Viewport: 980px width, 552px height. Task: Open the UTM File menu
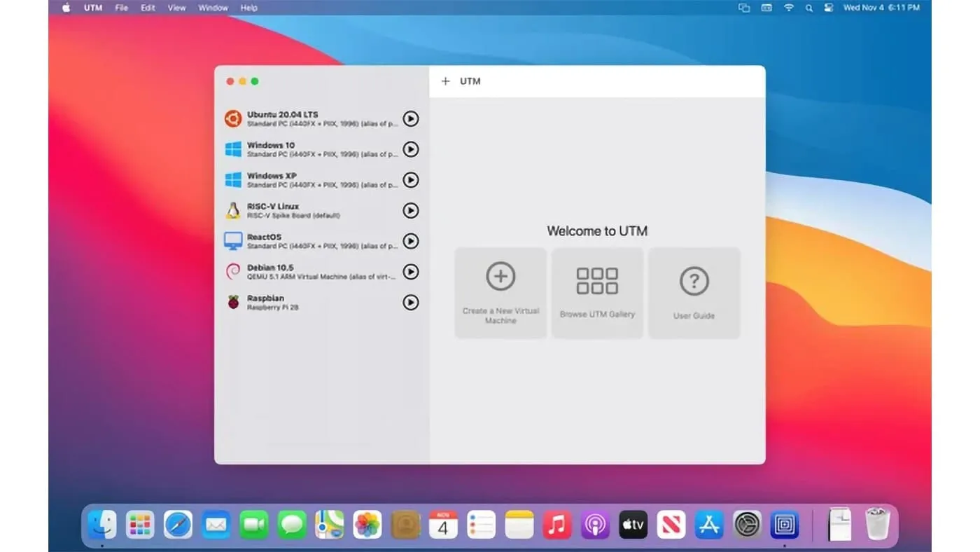pos(120,8)
